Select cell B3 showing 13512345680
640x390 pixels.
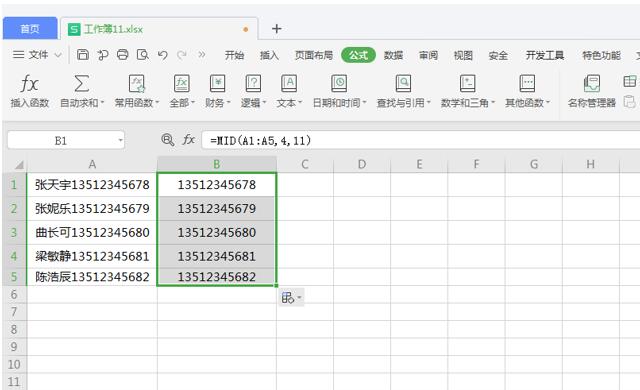(x=217, y=233)
